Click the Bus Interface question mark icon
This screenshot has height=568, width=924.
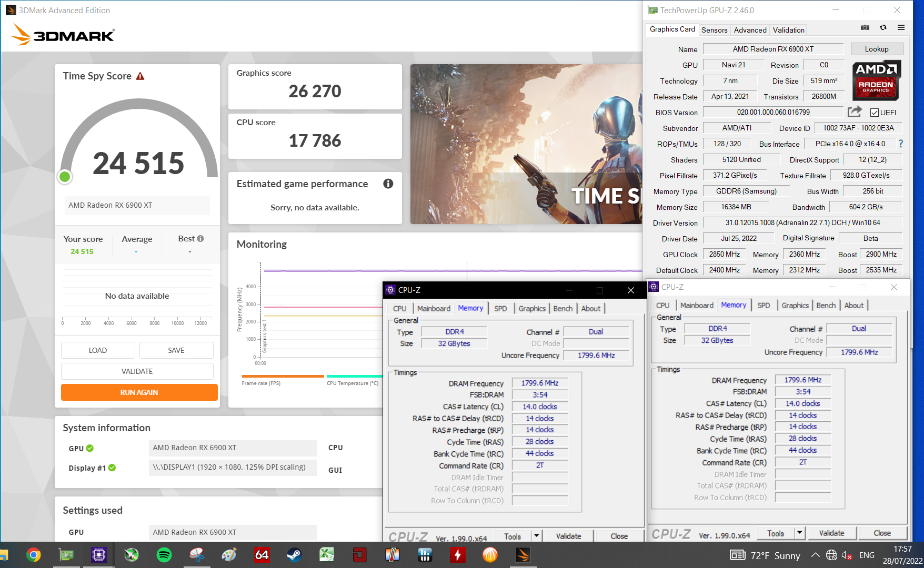(x=900, y=144)
